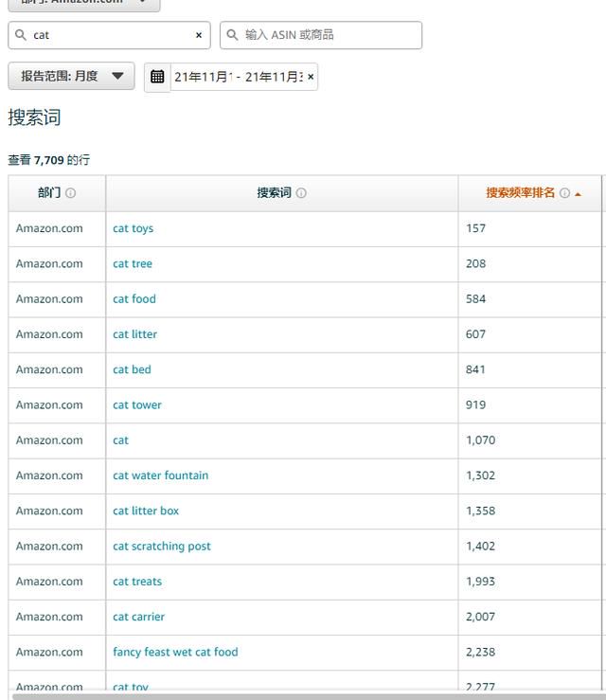Click the horizontal scrollbar at the bottom
Viewport: 606px width, 700px height.
click(x=308, y=696)
